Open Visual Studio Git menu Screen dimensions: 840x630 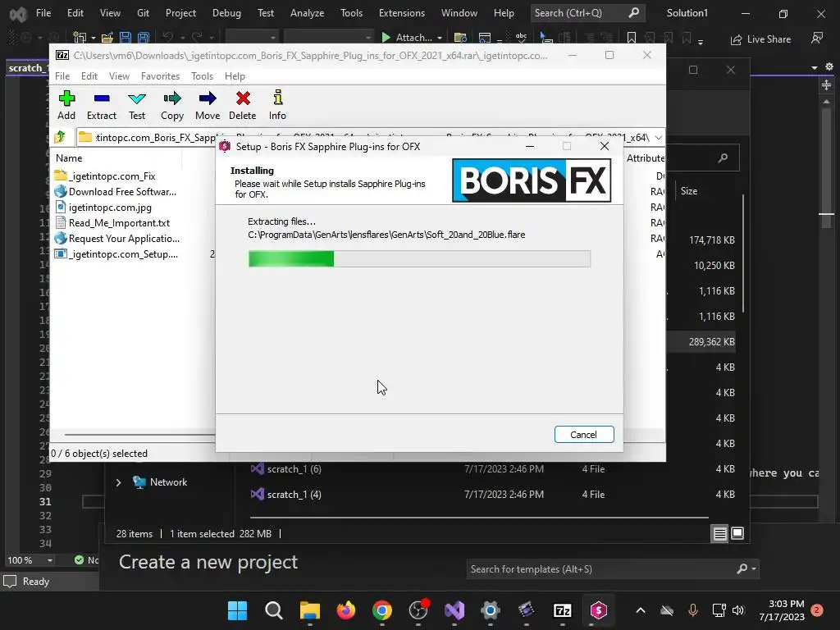(x=143, y=13)
